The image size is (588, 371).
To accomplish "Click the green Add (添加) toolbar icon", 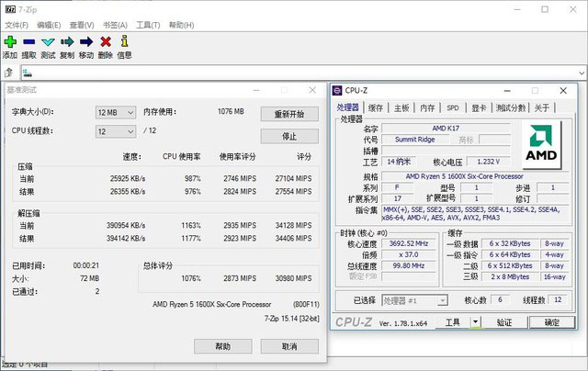I will pyautogui.click(x=10, y=41).
